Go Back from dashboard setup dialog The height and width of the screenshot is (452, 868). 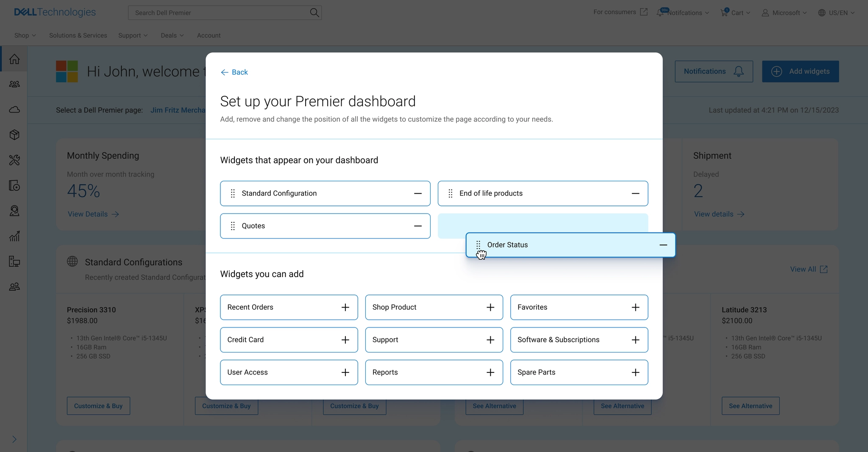(x=234, y=72)
